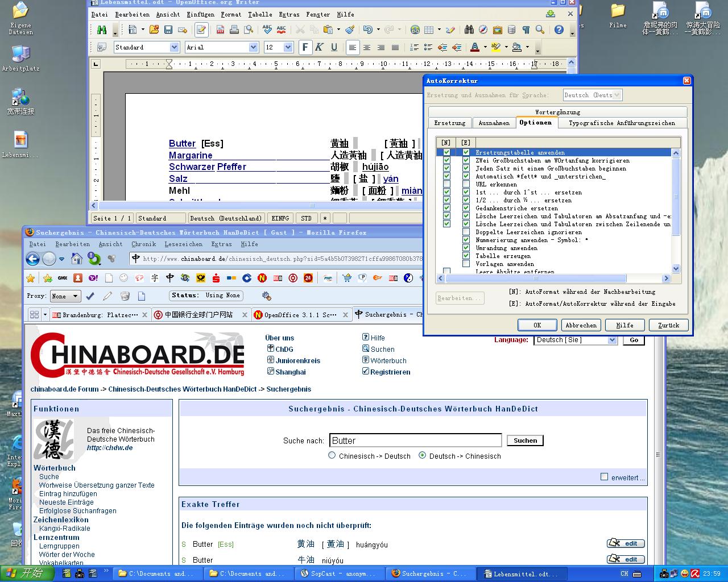Image resolution: width=728 pixels, height=582 pixels.
Task: Click the GMX bookmark icon in Firefox
Action: click(x=63, y=278)
